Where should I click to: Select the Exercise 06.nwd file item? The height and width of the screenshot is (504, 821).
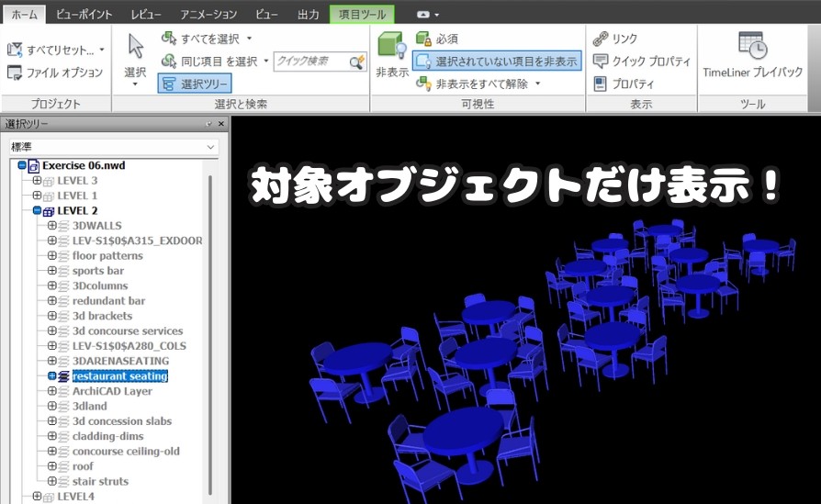[84, 165]
